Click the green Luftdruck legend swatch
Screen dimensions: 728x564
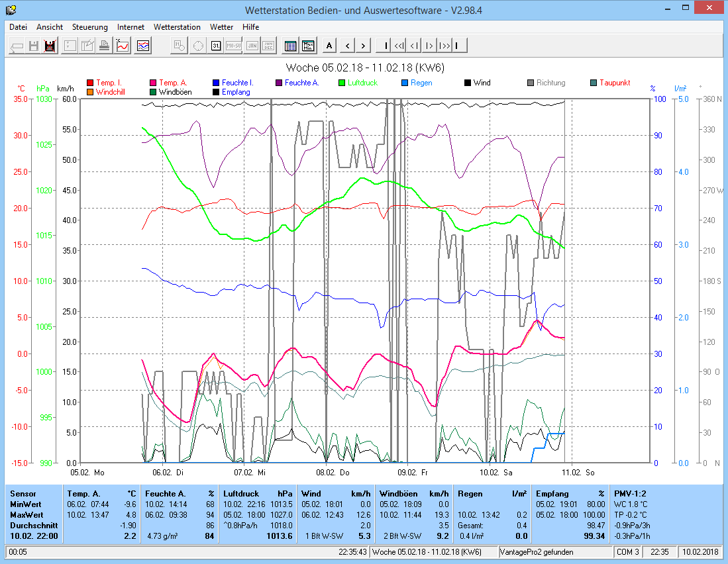coord(342,83)
